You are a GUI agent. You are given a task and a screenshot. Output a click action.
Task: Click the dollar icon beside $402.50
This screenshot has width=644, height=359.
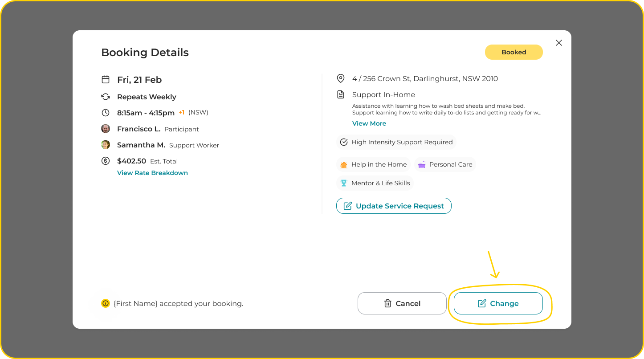pos(106,161)
